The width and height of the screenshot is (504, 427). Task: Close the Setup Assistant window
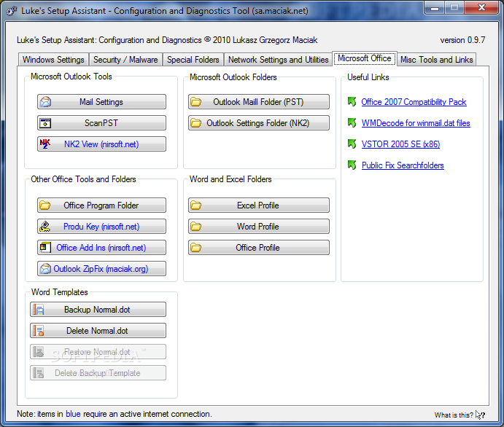tap(481, 8)
